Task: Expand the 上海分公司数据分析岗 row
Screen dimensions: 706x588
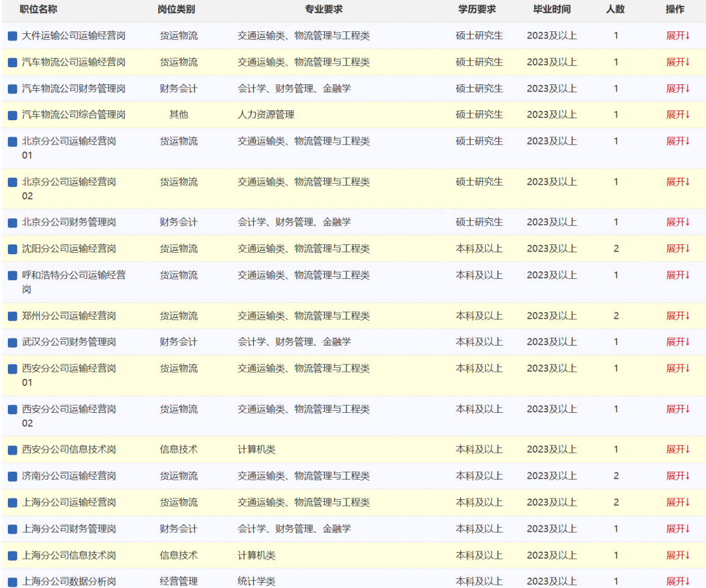Action: point(678,581)
